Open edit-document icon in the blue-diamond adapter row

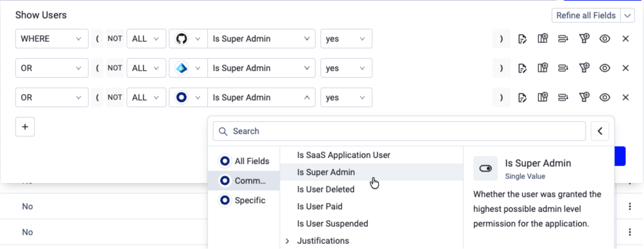point(522,68)
